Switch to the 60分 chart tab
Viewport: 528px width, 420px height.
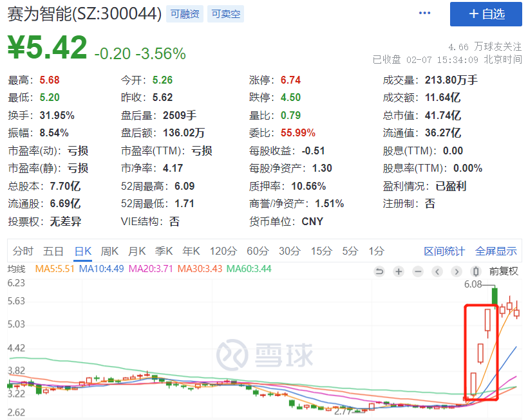258,251
